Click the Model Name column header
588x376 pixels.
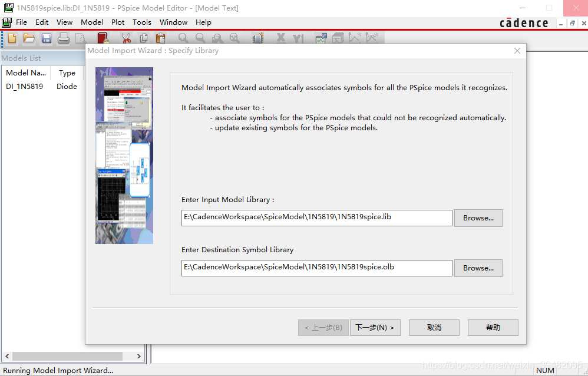(x=26, y=73)
